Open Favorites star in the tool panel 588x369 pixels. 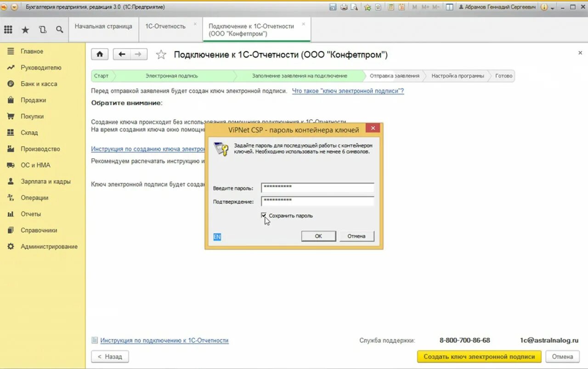coord(25,30)
